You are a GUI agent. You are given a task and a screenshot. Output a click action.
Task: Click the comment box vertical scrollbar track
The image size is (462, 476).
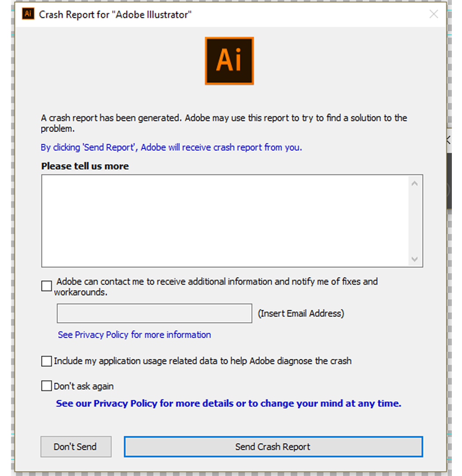(x=414, y=220)
